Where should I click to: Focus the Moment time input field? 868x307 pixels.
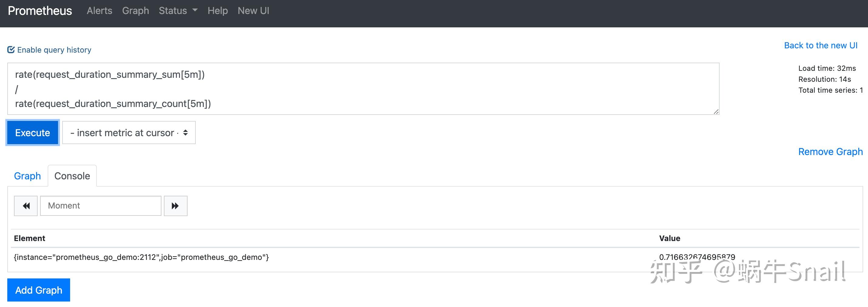coord(100,206)
